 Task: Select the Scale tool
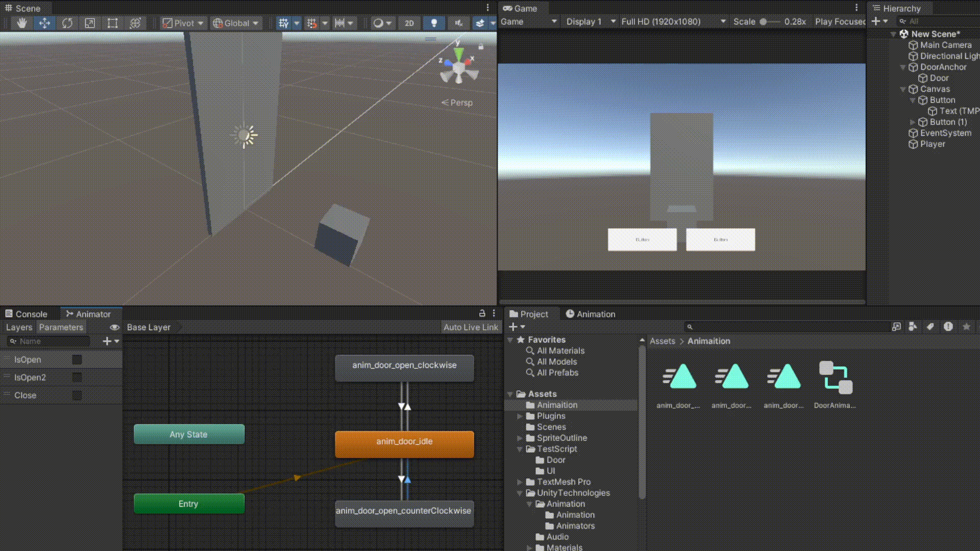click(90, 23)
